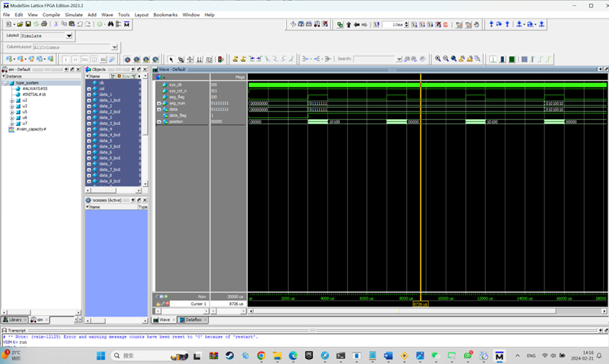Navigate back with the black left arrow
This screenshot has width=609, height=364.
(x=356, y=24)
